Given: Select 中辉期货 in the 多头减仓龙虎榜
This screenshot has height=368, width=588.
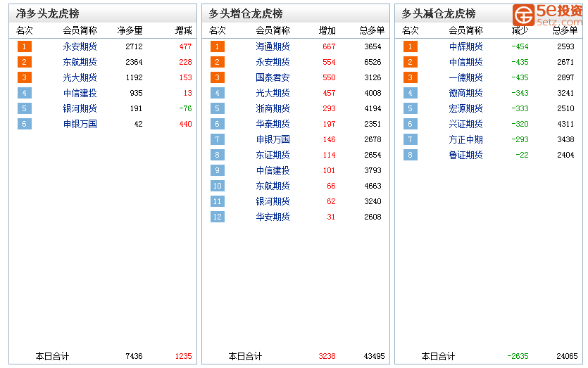Looking at the screenshot, I should click(465, 46).
